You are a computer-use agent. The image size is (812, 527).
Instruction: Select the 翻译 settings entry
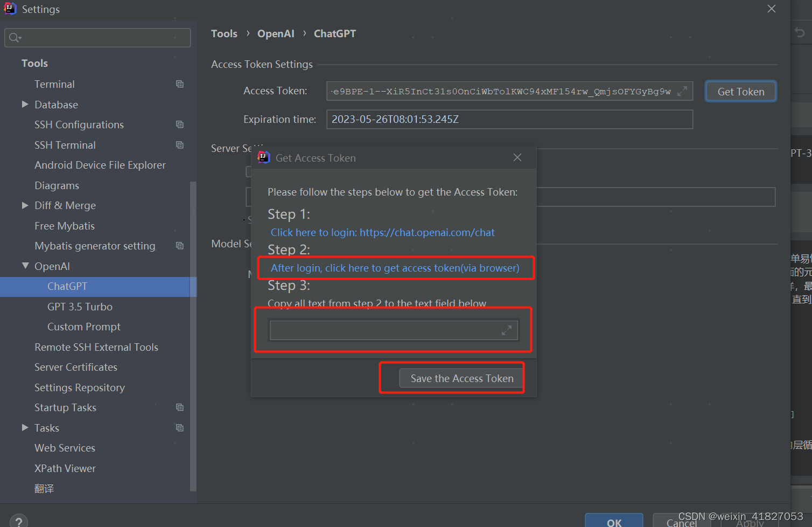[x=44, y=488]
